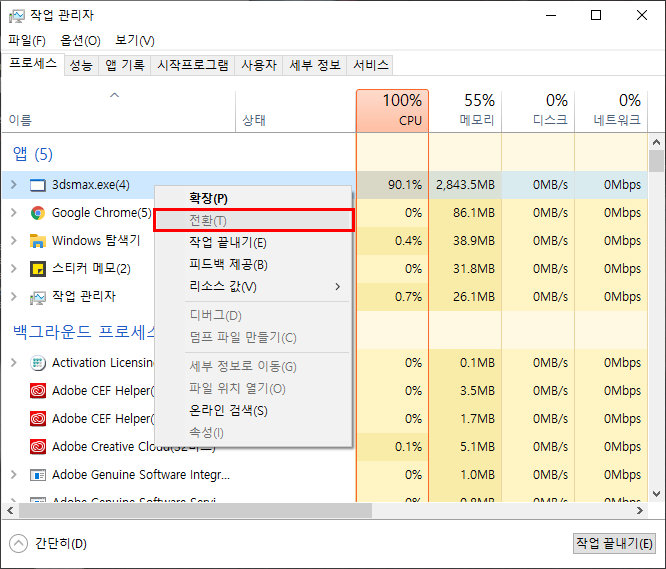This screenshot has height=569, width=666.
Task: Choose 피드백 제공(B) in the context menu
Action: 253,265
